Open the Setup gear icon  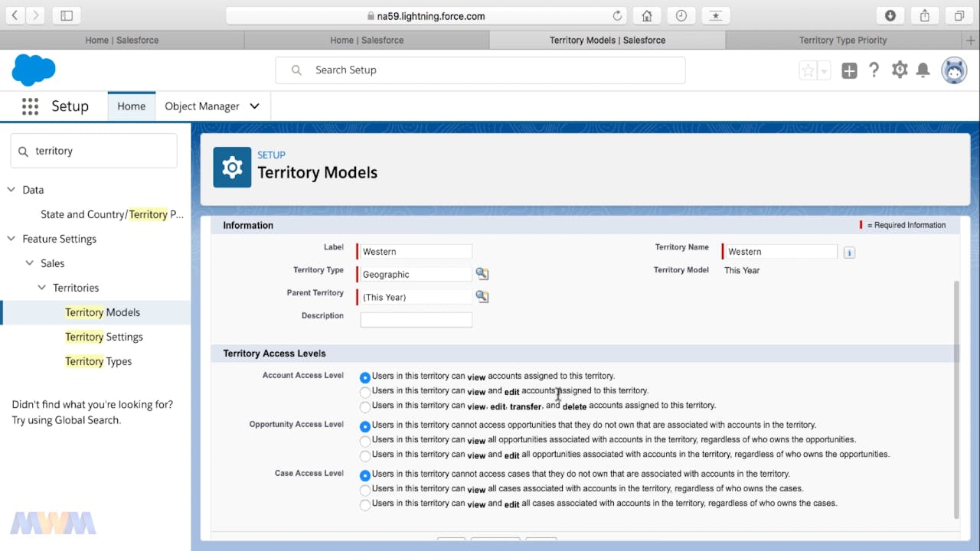click(x=900, y=70)
